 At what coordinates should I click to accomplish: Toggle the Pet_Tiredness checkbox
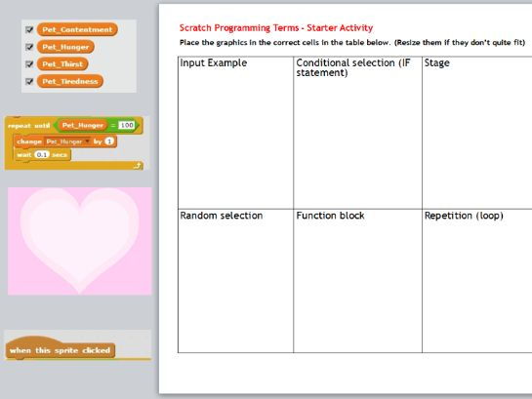click(x=29, y=81)
